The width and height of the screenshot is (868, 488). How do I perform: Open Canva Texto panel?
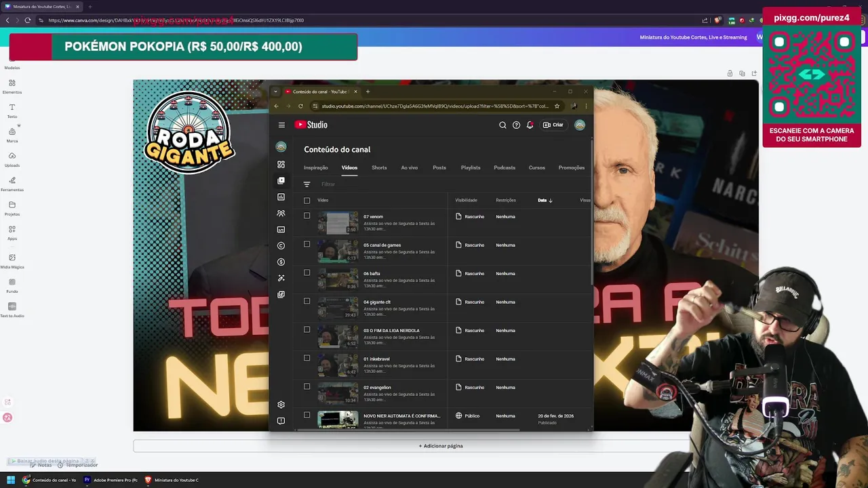pos(12,110)
